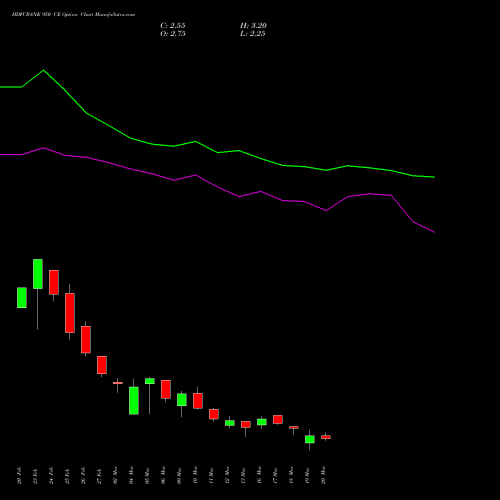Click the 17 Mar date label
The image size is (500, 500).
click(275, 475)
